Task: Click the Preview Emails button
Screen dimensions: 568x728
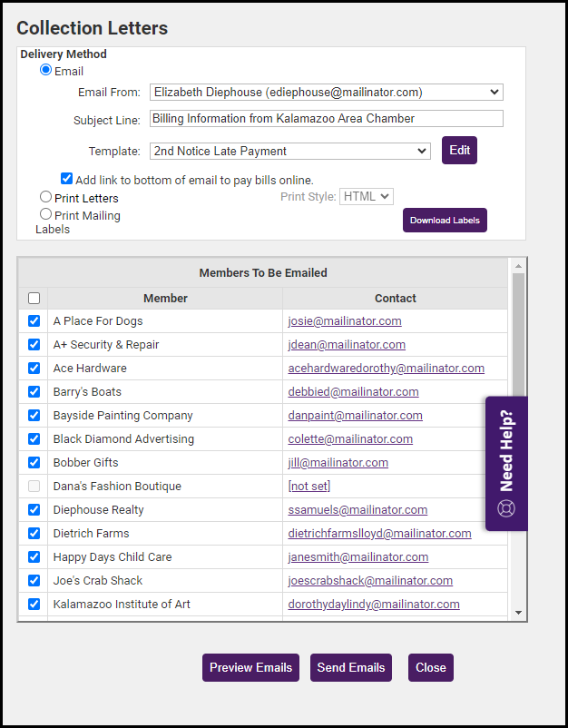Action: [x=250, y=667]
